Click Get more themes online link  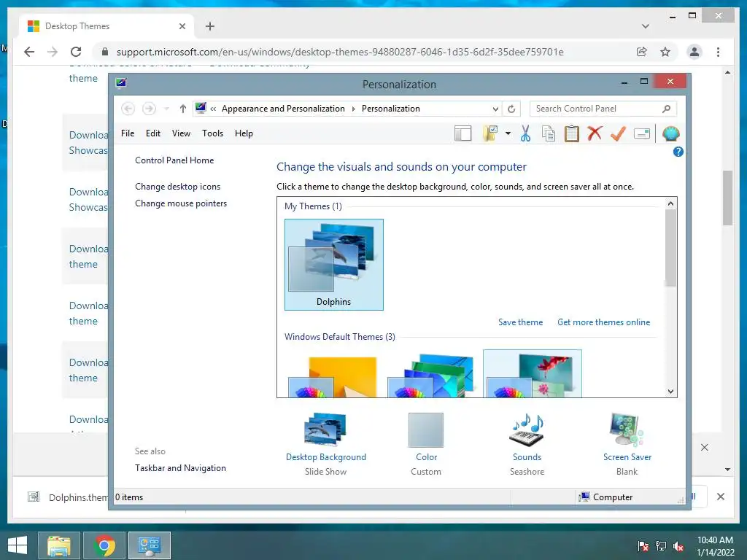click(603, 322)
